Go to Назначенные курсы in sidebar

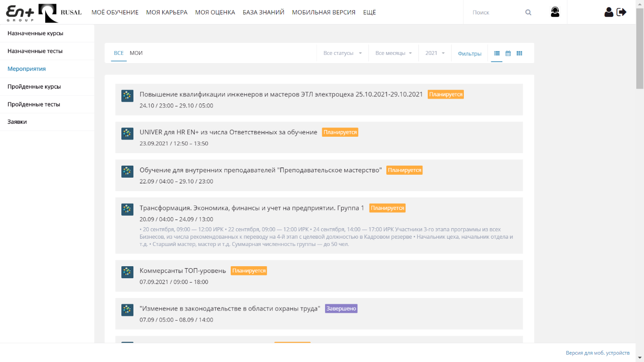pyautogui.click(x=35, y=34)
